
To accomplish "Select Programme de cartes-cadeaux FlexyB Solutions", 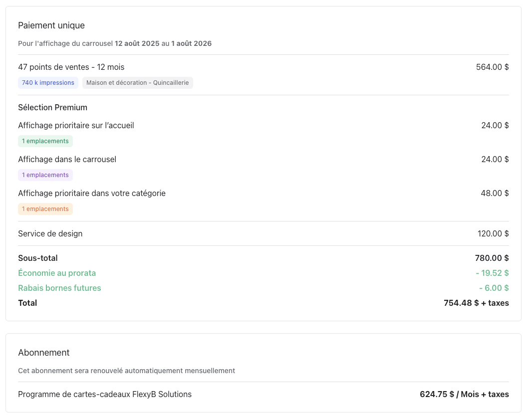I will (105, 394).
